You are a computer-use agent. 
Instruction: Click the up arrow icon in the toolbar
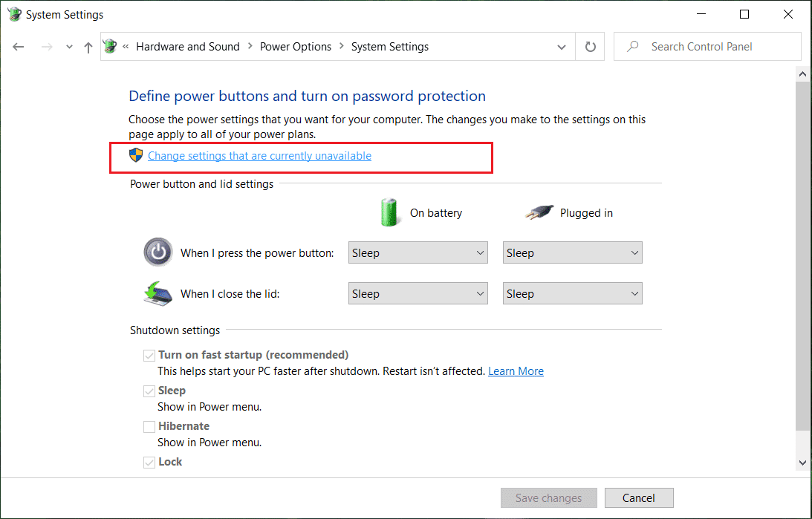(x=88, y=46)
